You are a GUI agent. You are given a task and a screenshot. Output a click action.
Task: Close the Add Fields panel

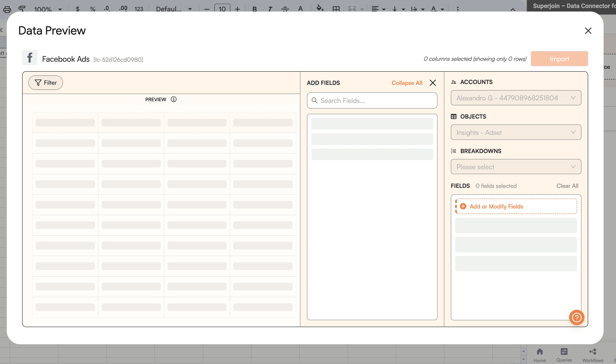(433, 83)
